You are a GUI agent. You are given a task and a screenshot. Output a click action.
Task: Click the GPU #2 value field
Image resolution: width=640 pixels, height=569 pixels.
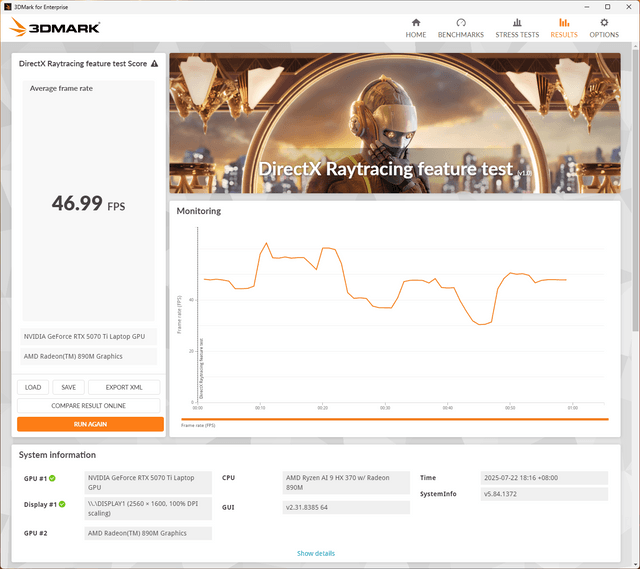point(148,533)
